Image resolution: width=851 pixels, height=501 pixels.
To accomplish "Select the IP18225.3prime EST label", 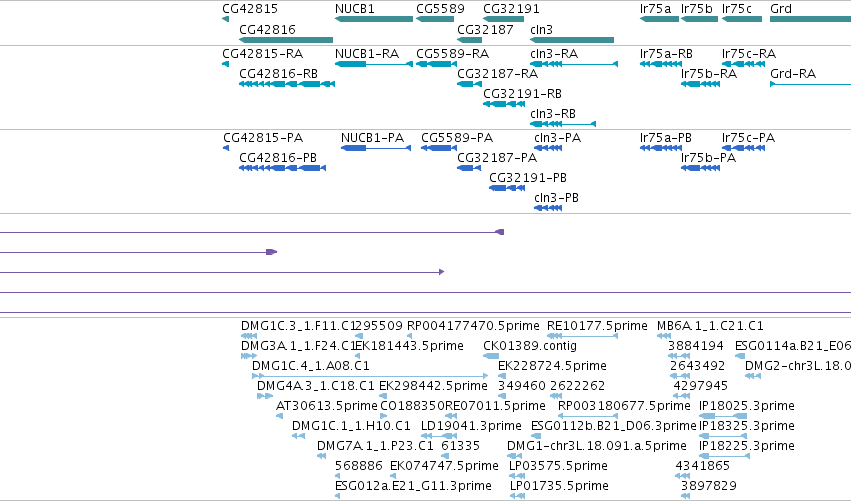I will click(x=747, y=446).
